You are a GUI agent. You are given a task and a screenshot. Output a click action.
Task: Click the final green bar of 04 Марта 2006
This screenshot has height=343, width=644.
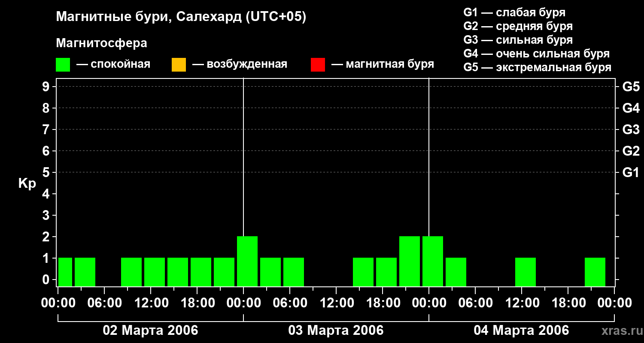(x=595, y=272)
